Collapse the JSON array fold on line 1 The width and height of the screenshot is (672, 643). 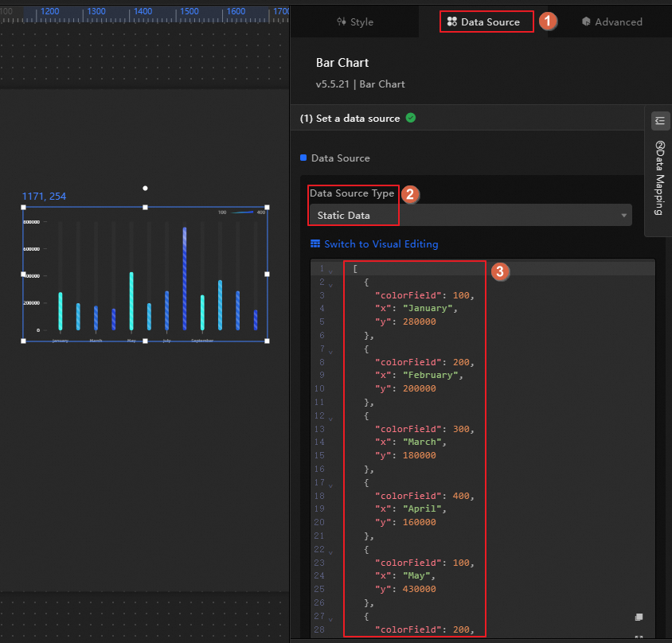[x=331, y=271]
